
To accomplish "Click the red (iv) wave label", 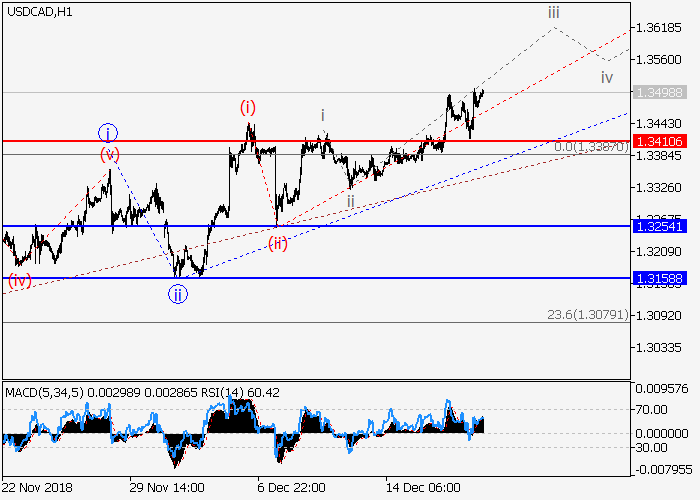I will coord(19,281).
